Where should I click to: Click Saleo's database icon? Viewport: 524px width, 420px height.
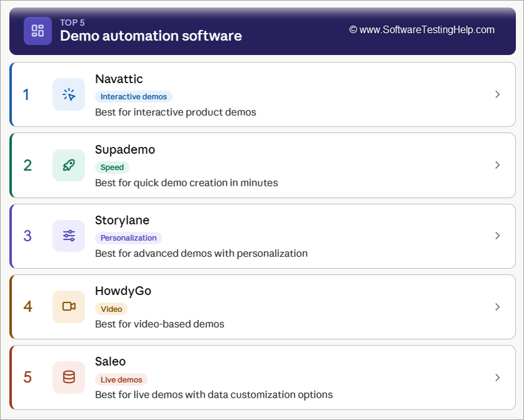69,377
